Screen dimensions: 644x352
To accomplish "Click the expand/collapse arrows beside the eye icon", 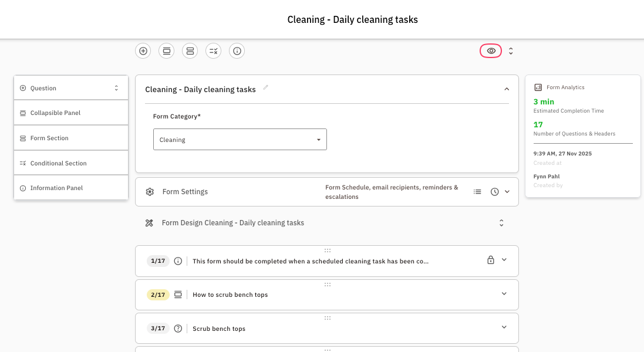I will (x=511, y=51).
